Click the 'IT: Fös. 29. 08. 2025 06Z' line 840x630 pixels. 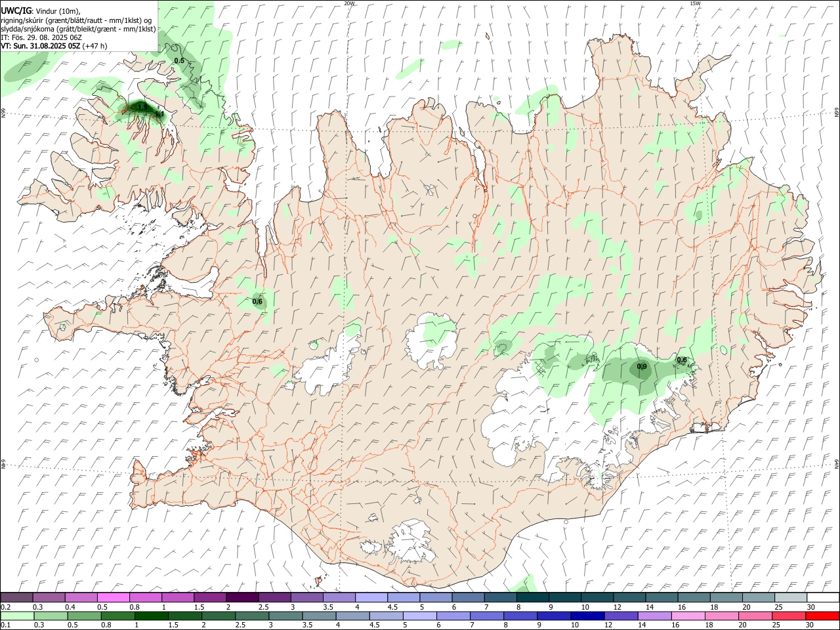tap(41, 37)
